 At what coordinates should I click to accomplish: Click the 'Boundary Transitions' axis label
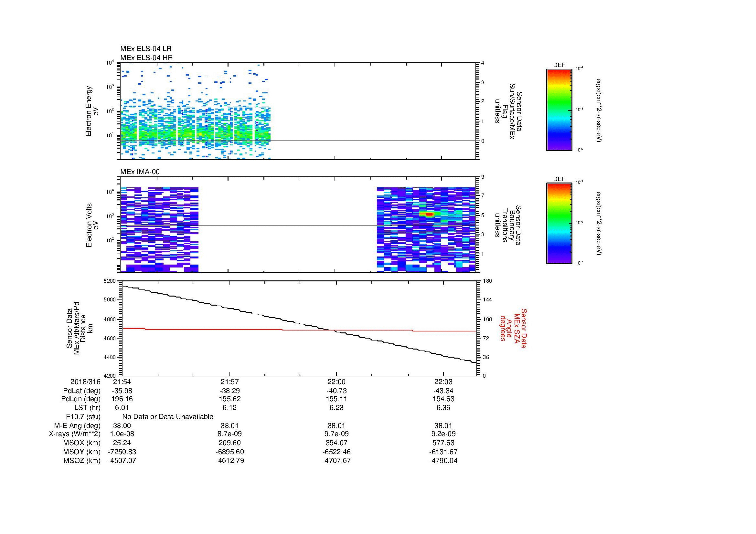tap(508, 225)
